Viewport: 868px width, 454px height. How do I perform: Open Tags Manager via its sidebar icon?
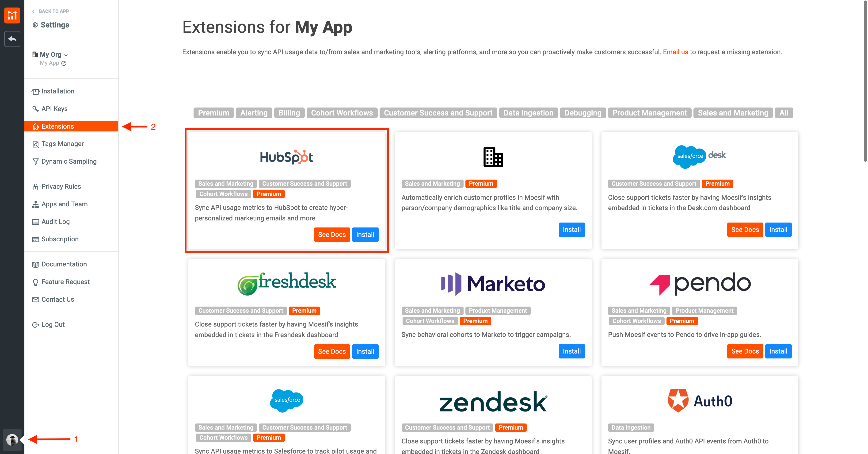[x=36, y=144]
